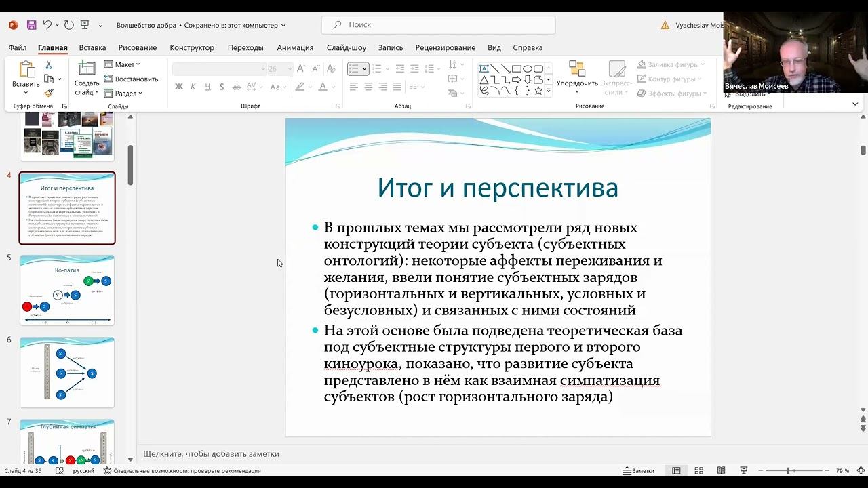Click the zoom slider in the status bar

coord(788,470)
